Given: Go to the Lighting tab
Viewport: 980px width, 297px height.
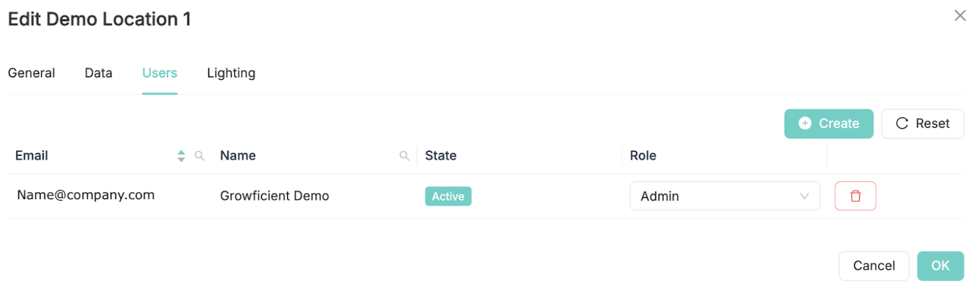Looking at the screenshot, I should pyautogui.click(x=231, y=73).
